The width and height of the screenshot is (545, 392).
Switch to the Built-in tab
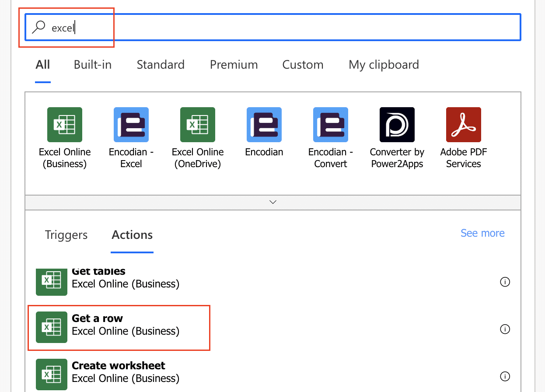[x=93, y=65]
